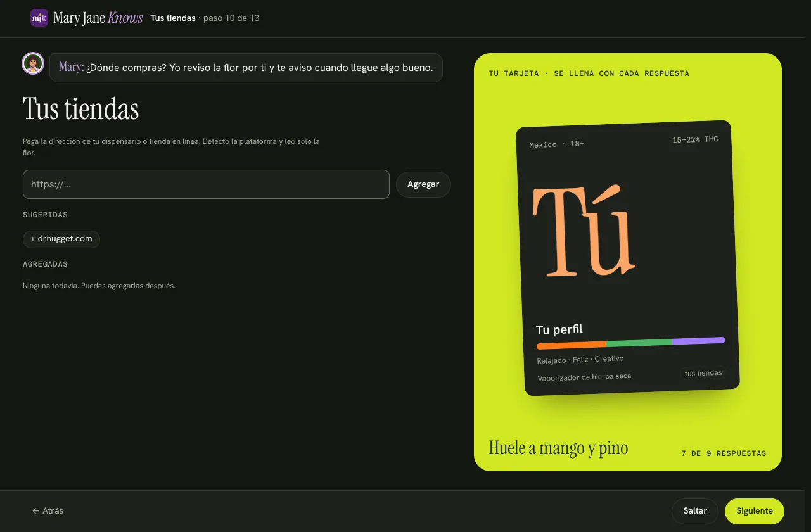Click the 'SUGERIDAS' section label
811x532 pixels.
[45, 215]
